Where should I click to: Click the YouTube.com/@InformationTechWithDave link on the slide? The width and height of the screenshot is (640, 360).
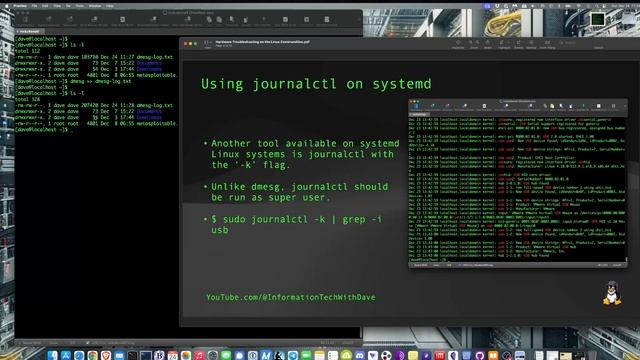(290, 297)
